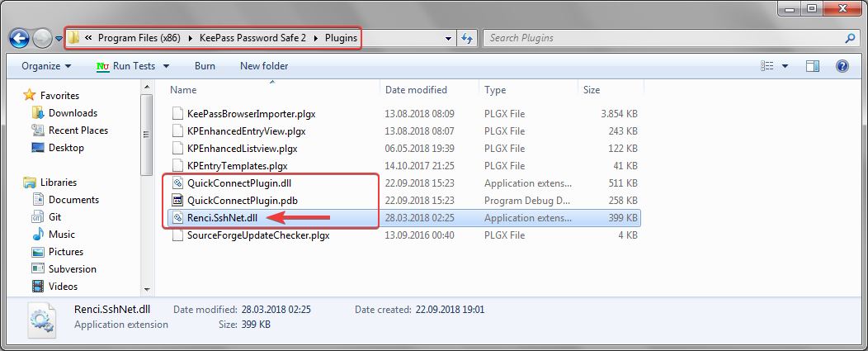Open the Pictures library
This screenshot has width=868, height=351.
point(66,252)
